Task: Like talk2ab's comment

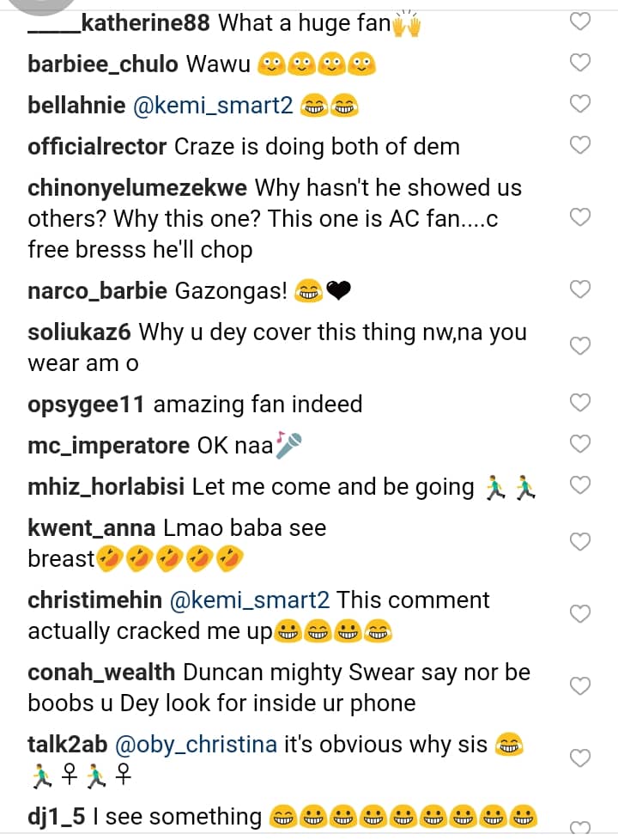Action: [581, 758]
